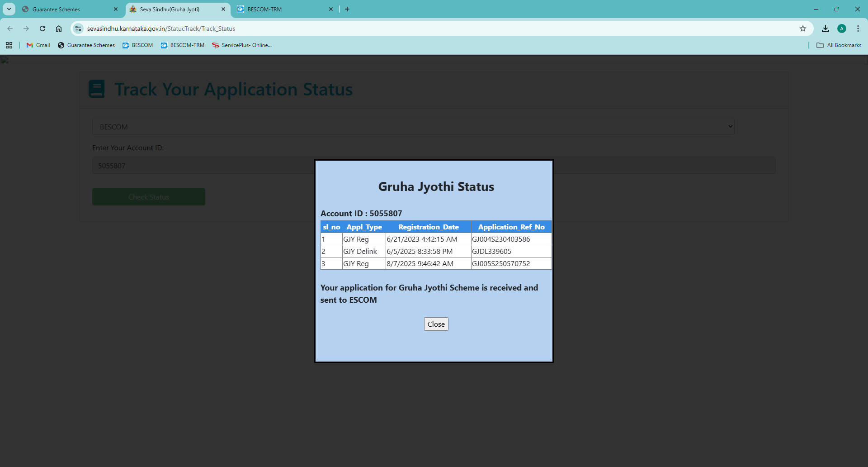
Task: Open the ServicePlus- Online bookmark
Action: pos(242,45)
